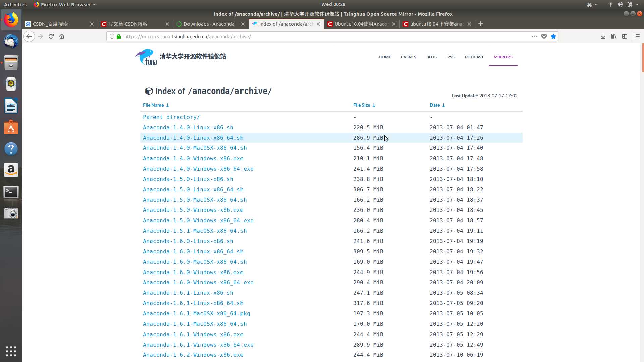Screen dimensions: 644x362
Task: Show site information icon in address bar
Action: coord(112,36)
